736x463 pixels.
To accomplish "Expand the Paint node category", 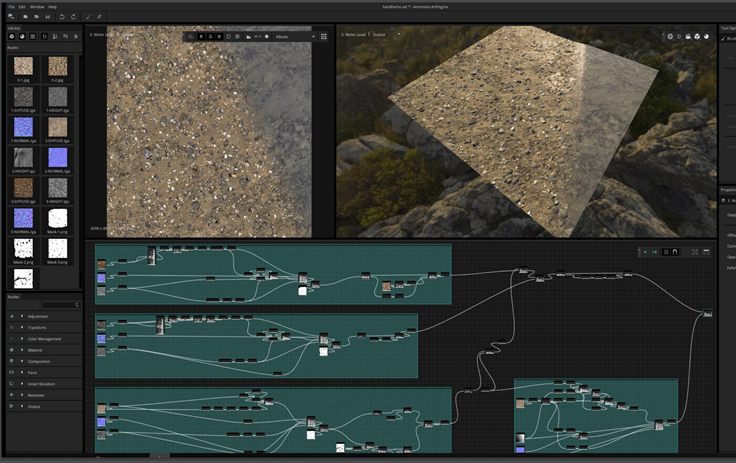I will (x=22, y=372).
